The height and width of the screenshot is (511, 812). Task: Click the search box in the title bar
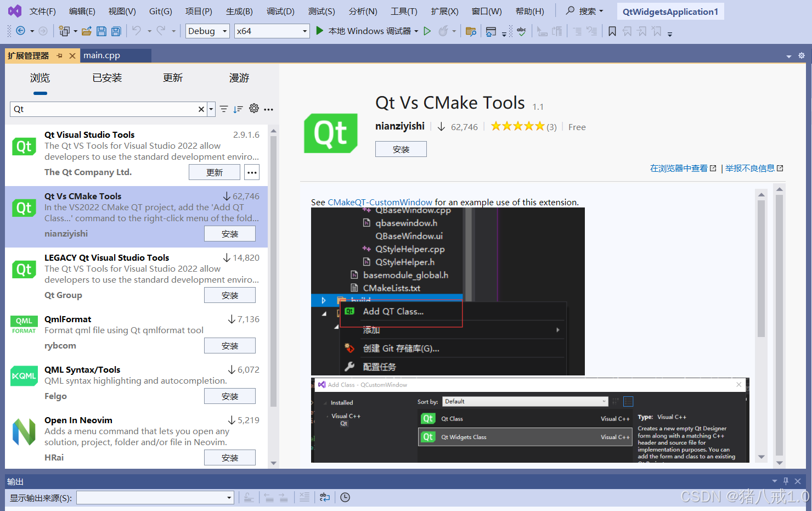tap(585, 11)
